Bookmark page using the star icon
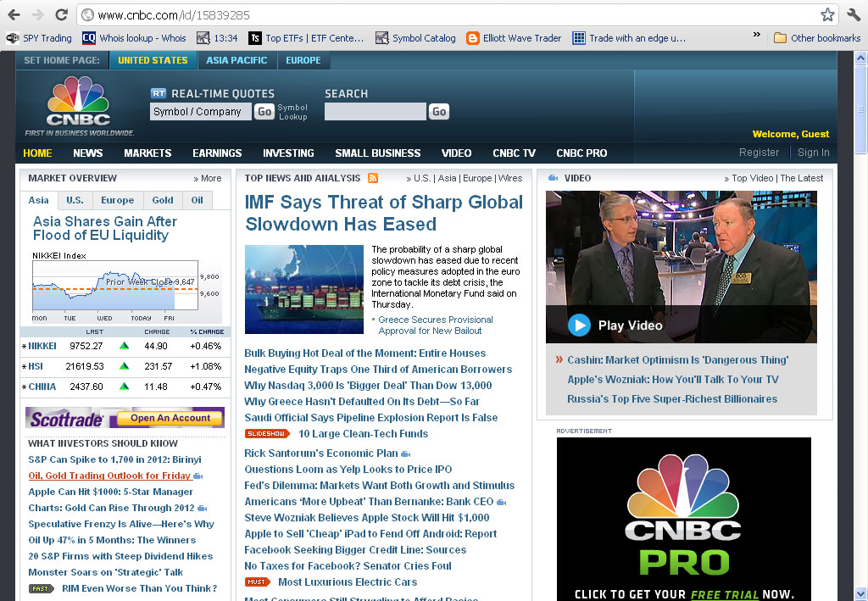Image resolution: width=868 pixels, height=601 pixels. (x=827, y=15)
